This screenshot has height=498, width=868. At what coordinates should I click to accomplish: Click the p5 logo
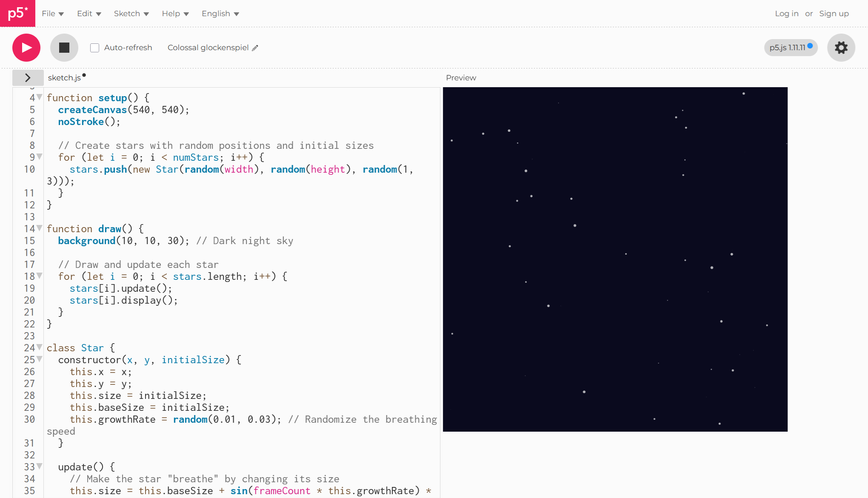[x=17, y=13]
